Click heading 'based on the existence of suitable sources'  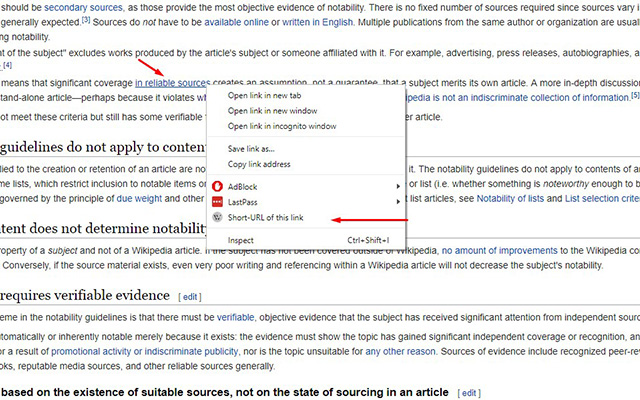(x=224, y=392)
